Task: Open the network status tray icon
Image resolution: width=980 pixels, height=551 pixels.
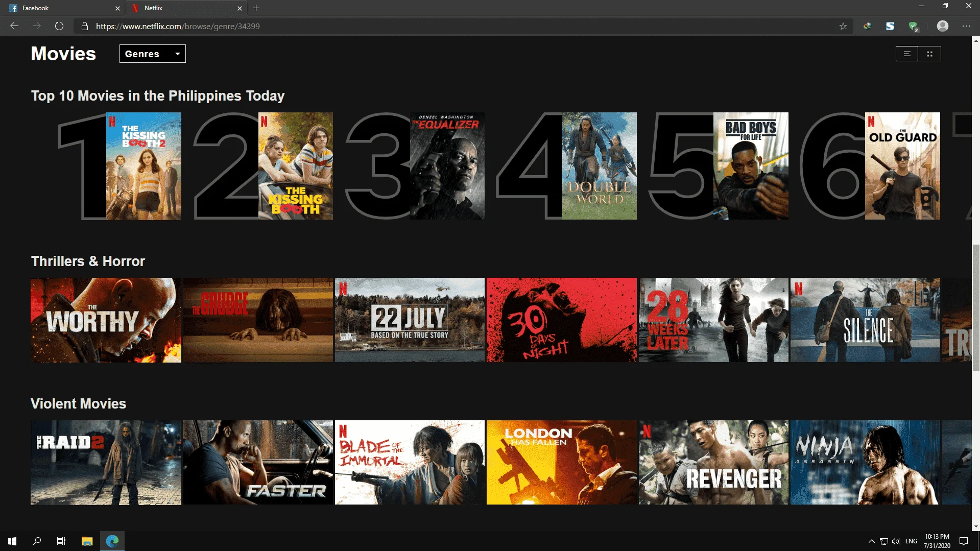Action: pyautogui.click(x=884, y=541)
